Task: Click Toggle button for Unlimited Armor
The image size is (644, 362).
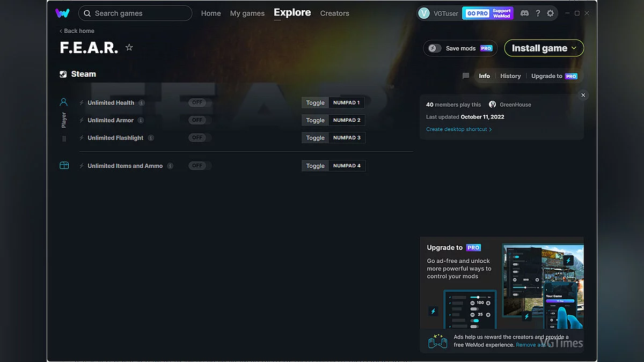Action: (x=315, y=120)
